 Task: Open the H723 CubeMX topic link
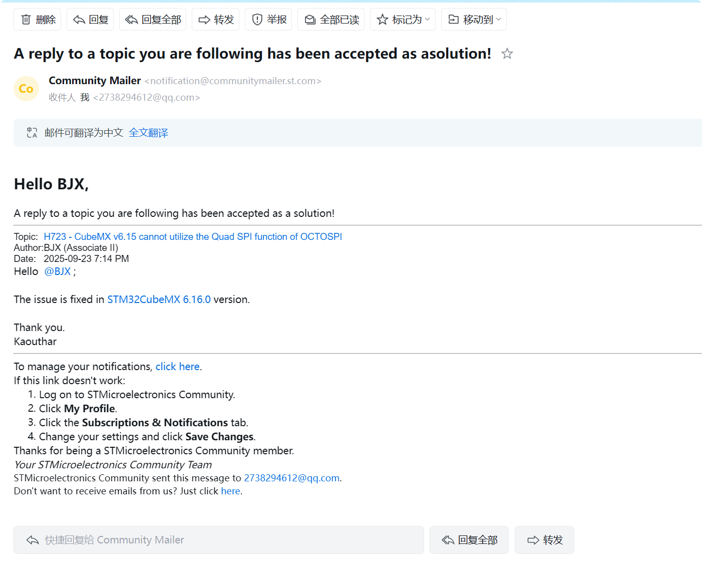coord(193,236)
